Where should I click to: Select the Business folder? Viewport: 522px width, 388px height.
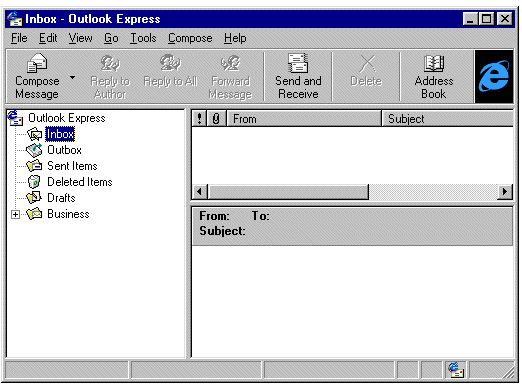(x=68, y=214)
